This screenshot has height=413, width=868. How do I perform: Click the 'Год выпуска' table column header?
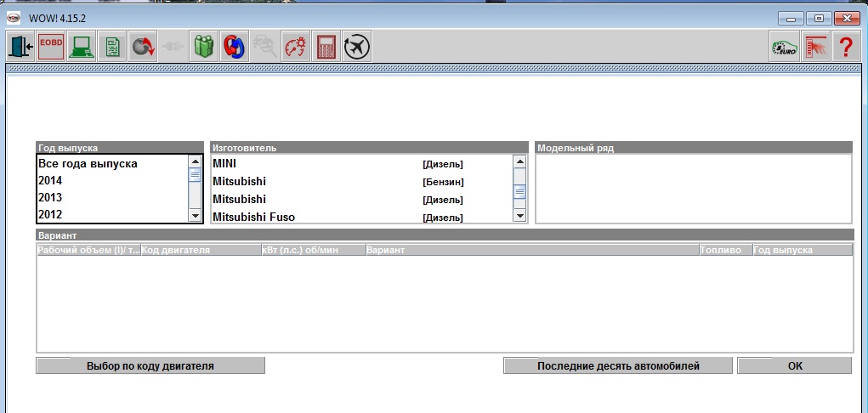click(803, 250)
